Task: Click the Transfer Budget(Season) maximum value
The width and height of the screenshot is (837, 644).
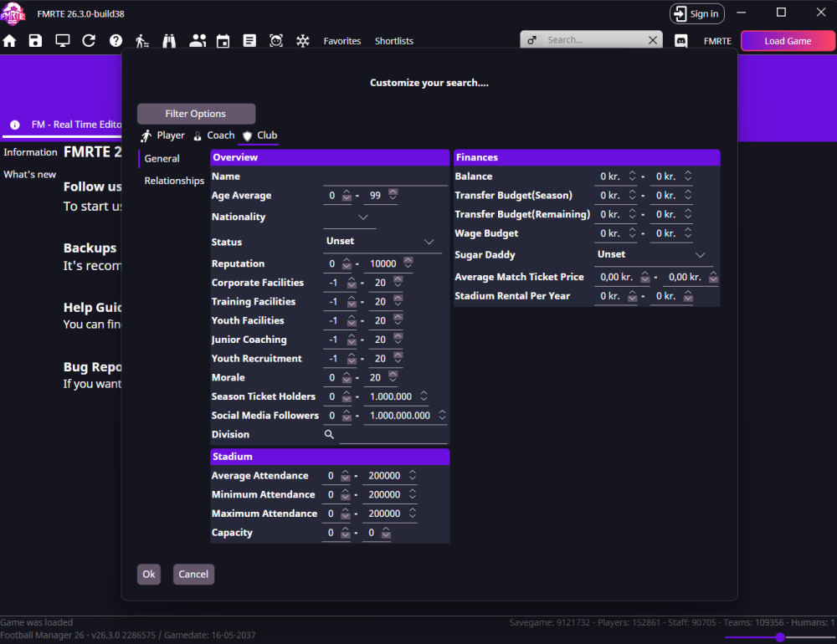Action: pos(665,195)
